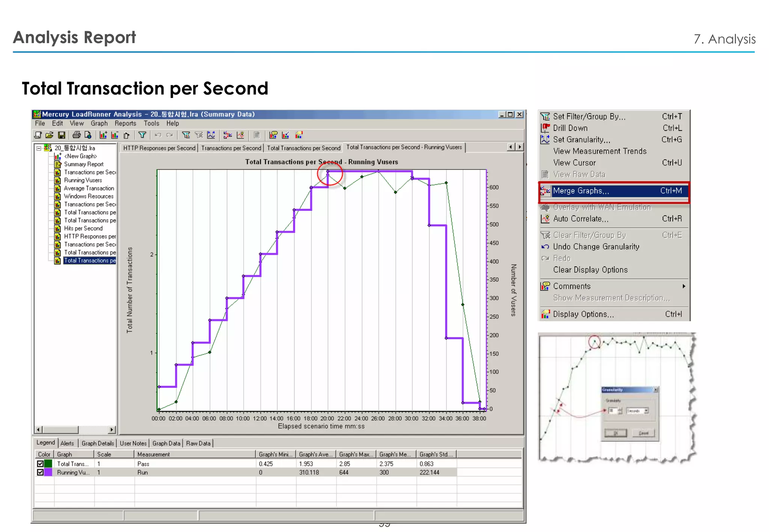Click the Undo Change Granularity arrow icon
This screenshot has width=769, height=532.
[x=545, y=247]
